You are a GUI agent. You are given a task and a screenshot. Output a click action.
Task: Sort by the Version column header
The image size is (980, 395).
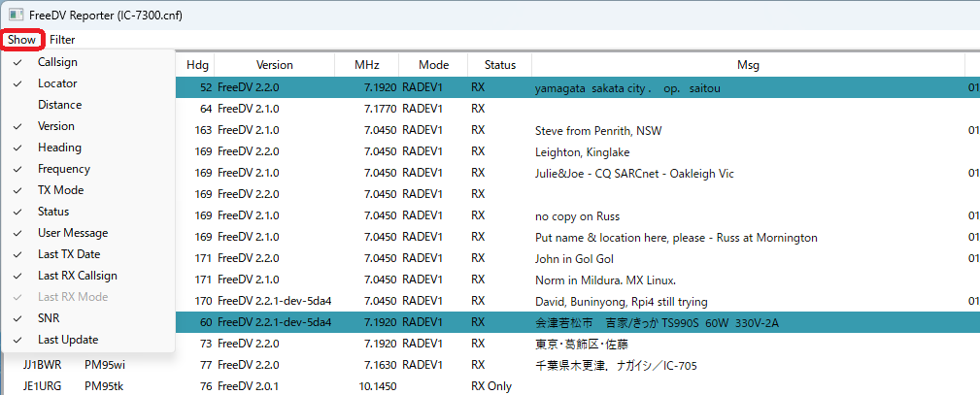click(274, 65)
